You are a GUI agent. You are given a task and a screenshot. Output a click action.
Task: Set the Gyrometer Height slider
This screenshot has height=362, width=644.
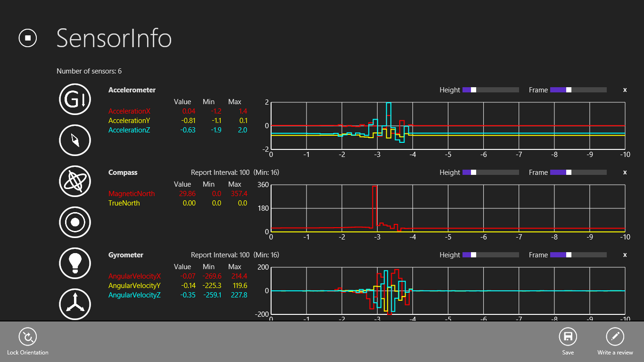tap(474, 255)
